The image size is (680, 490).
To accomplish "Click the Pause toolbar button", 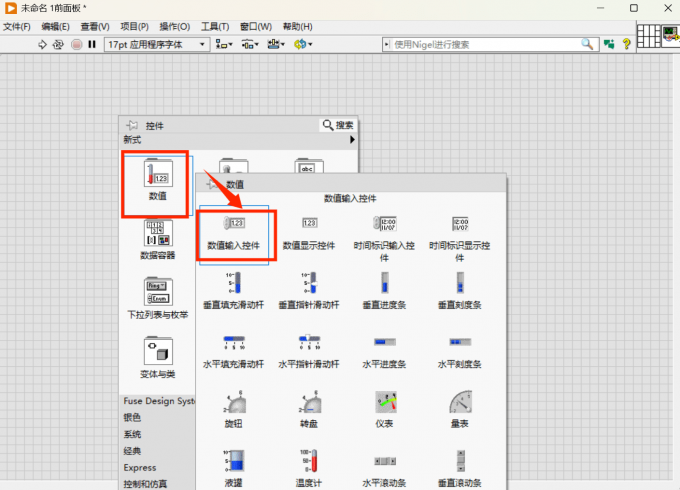I will pos(92,44).
